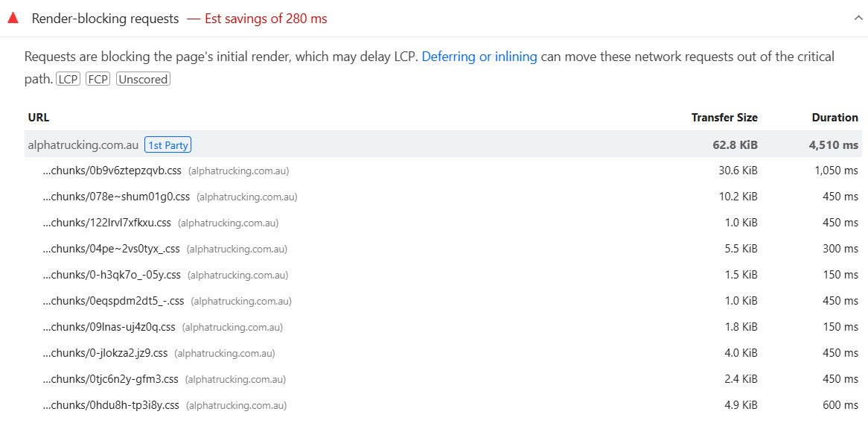Click the Est savings of 280 ms text
Image resolution: width=868 pixels, height=426 pixels.
pyautogui.click(x=266, y=19)
